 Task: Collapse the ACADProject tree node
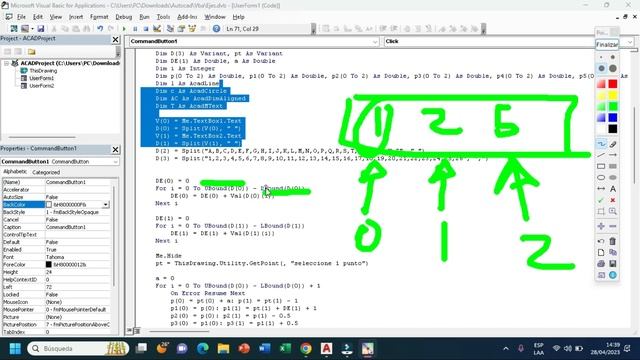click(7, 63)
